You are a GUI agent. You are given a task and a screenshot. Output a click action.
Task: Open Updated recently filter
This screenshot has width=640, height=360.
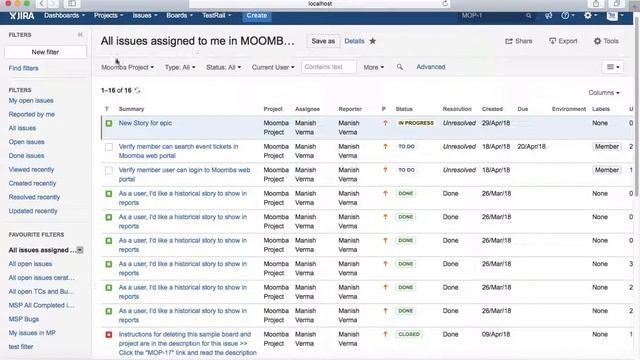(33, 211)
